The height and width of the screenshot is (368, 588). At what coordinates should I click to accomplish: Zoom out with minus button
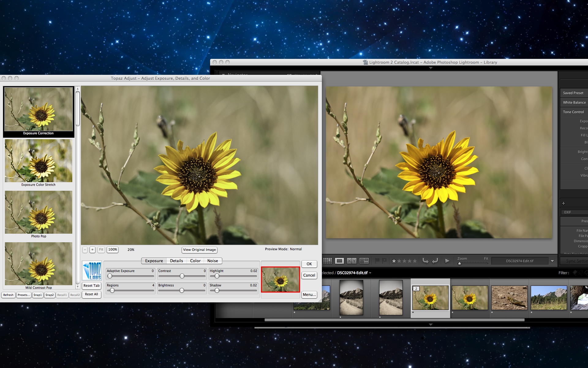point(85,250)
